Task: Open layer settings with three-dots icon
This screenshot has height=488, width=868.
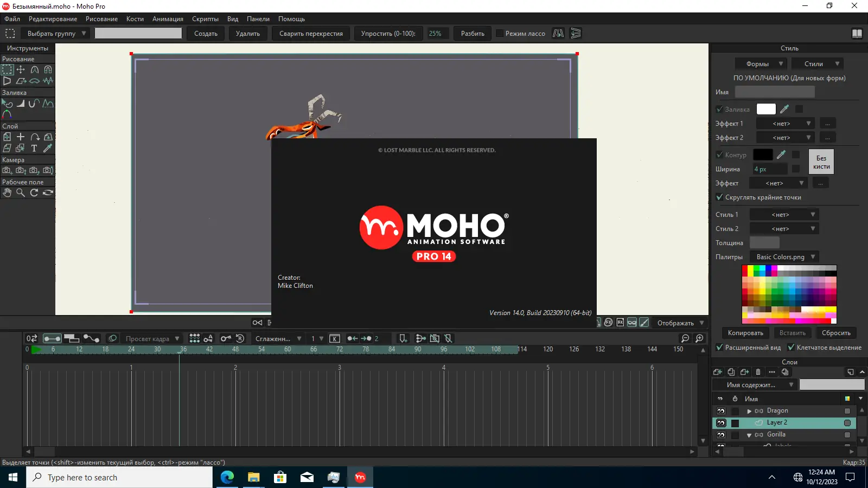Action: (771, 372)
